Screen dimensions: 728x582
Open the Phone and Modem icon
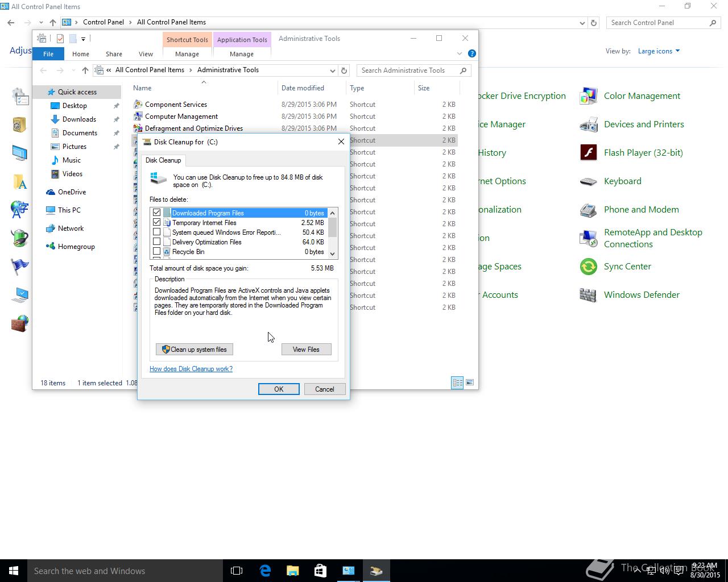(x=589, y=210)
